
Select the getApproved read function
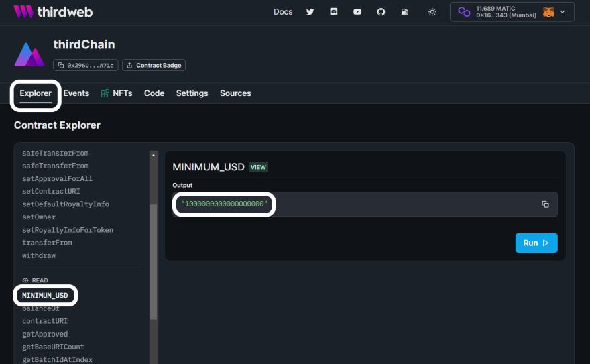point(45,334)
